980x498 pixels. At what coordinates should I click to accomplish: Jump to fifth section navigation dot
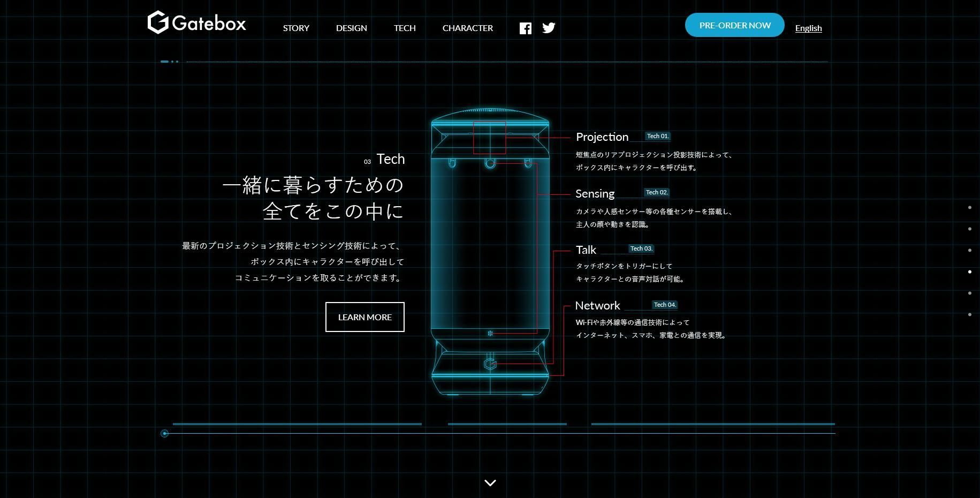(970, 293)
